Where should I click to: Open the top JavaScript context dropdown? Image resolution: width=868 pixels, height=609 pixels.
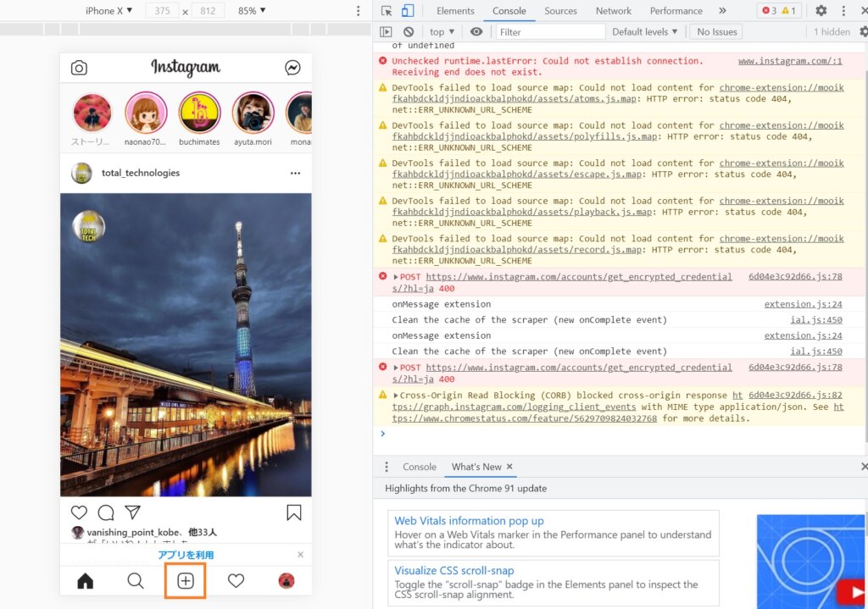442,32
